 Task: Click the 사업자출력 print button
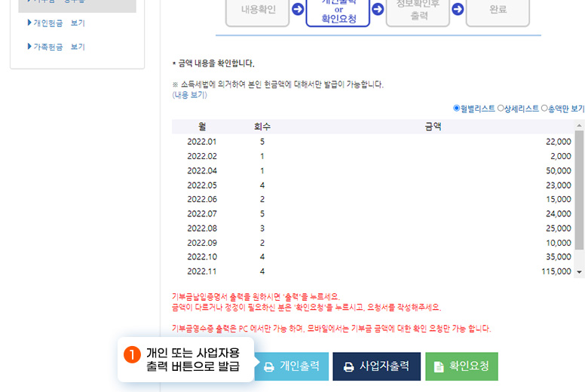click(x=376, y=366)
